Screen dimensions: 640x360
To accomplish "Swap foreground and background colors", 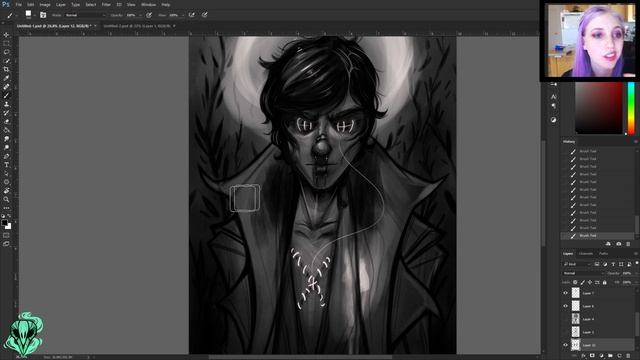I will (9, 216).
